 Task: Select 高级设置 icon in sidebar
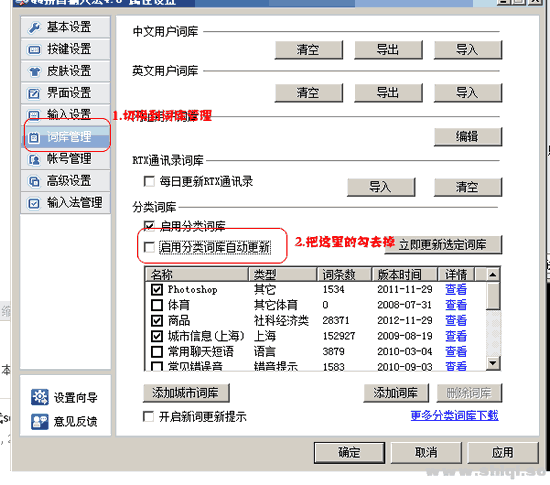(x=34, y=181)
